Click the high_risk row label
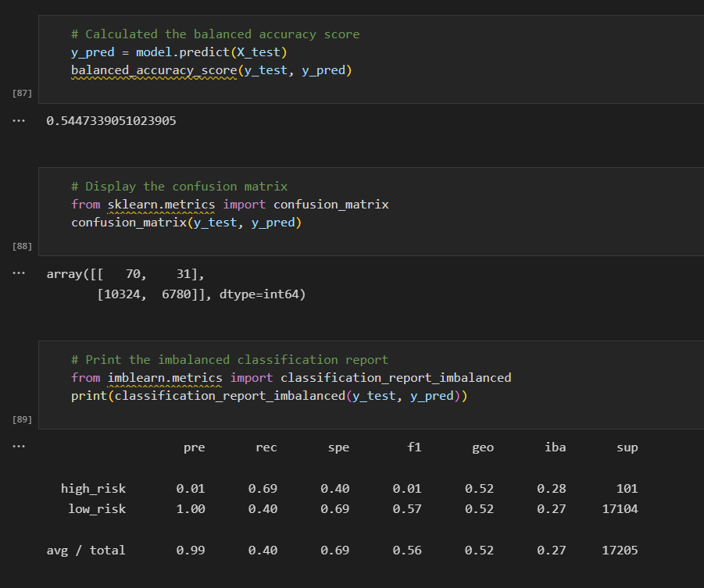 click(x=94, y=489)
